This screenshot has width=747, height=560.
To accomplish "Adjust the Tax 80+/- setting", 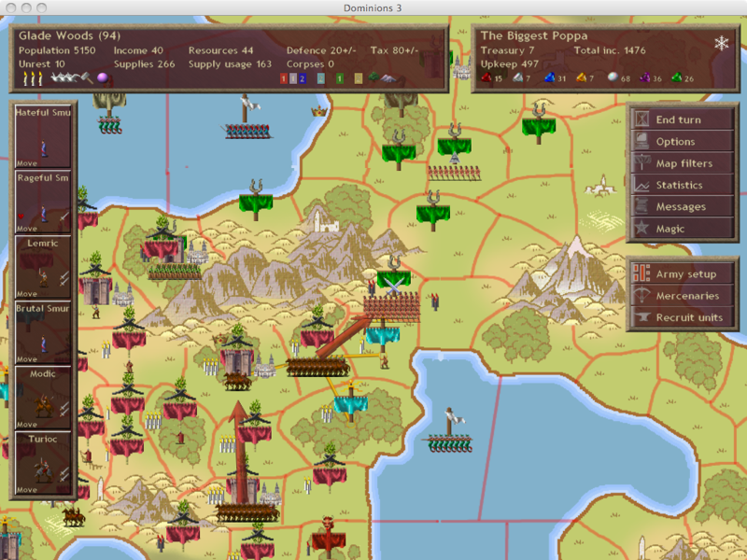I will [x=394, y=50].
